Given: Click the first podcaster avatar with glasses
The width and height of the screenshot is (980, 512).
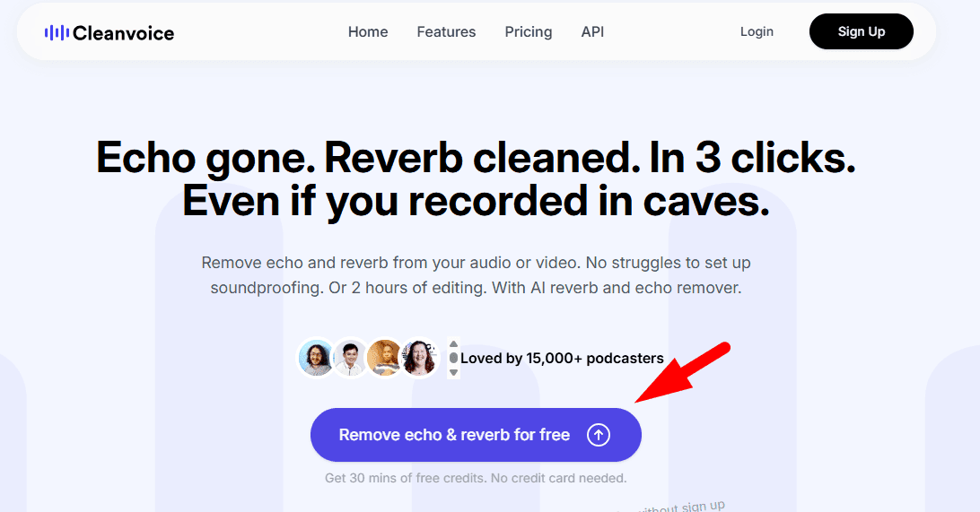Looking at the screenshot, I should tap(316, 358).
